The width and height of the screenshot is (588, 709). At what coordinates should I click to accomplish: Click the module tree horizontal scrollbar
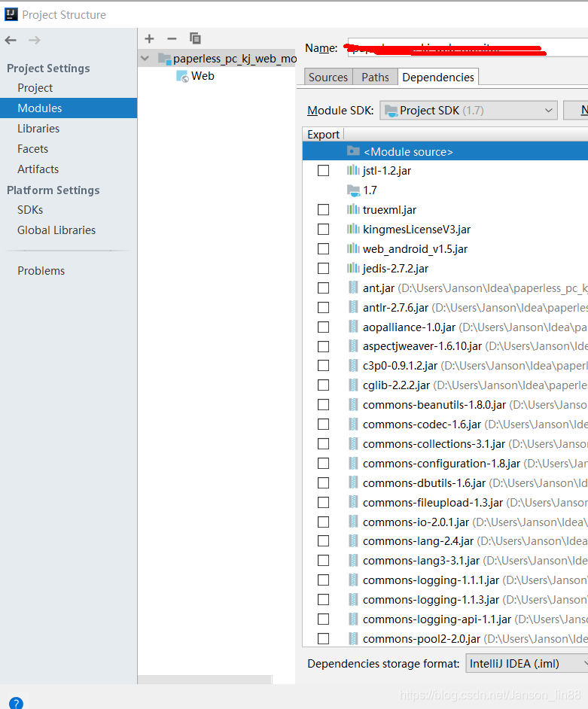tap(205, 680)
